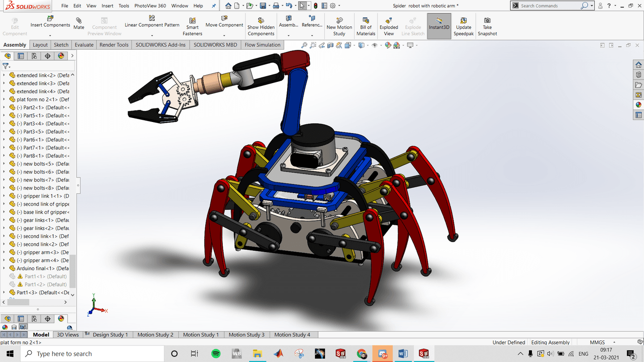Select the DisplayManager tab icon at top
The width and height of the screenshot is (644, 362).
tap(61, 56)
